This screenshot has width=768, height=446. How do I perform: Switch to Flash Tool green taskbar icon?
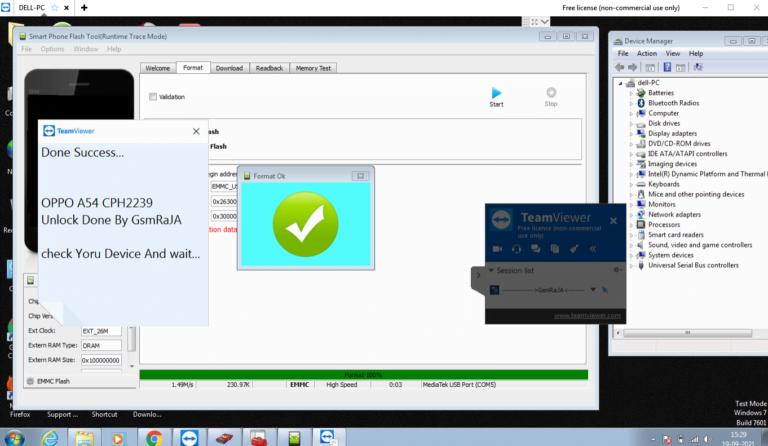(294, 438)
